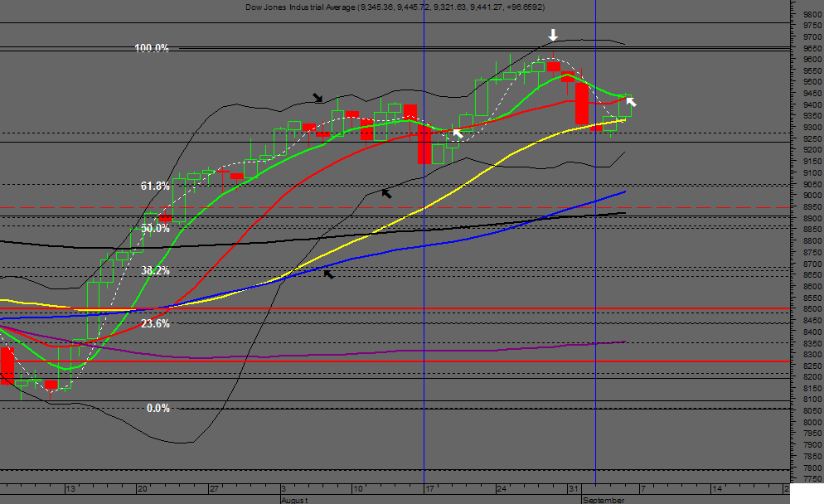Viewport: 824px width, 504px height.
Task: Click the 8050 price axis label
Action: tap(813, 410)
